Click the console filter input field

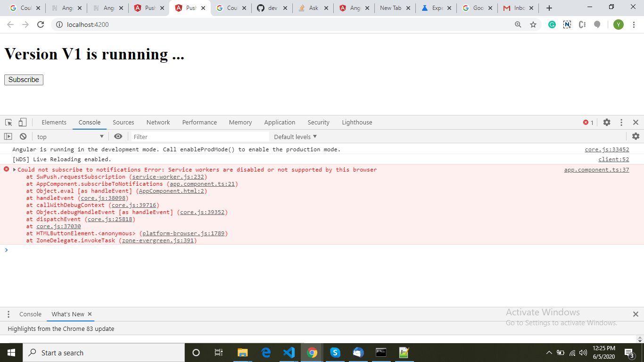[x=198, y=136]
